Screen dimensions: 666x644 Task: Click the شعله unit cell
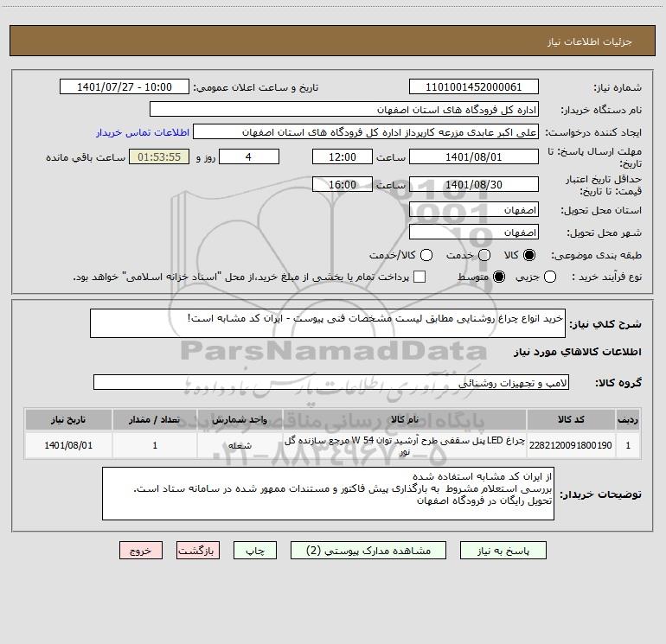pyautogui.click(x=240, y=445)
